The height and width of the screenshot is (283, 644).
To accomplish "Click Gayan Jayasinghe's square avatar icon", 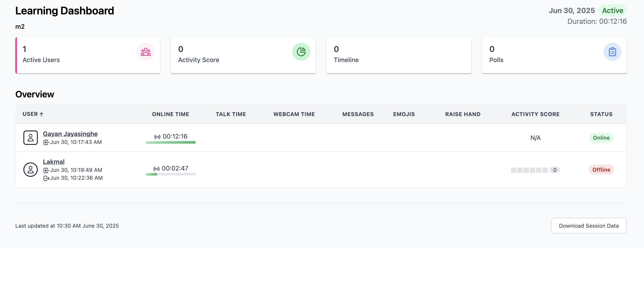I will (x=31, y=138).
